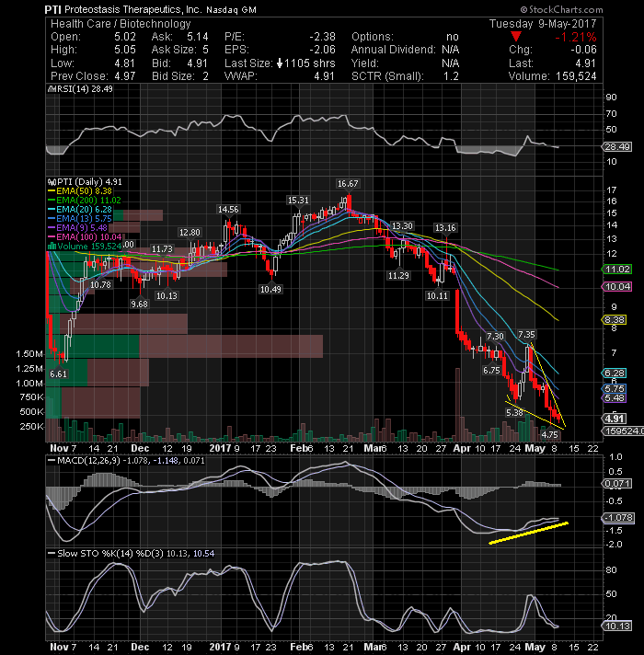Click the pink 10.04 axis tag
The width and height of the screenshot is (644, 655).
tap(616, 287)
